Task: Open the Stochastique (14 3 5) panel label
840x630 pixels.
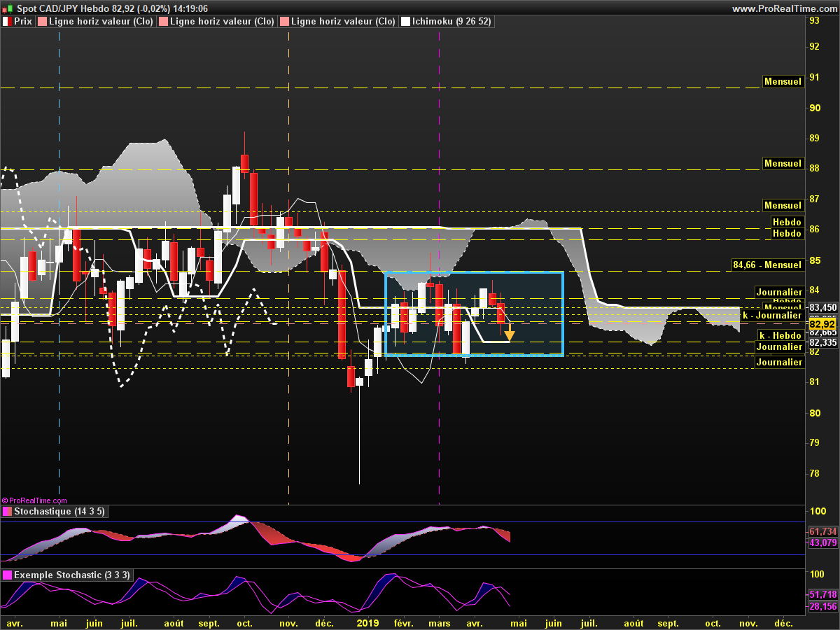Action: (59, 512)
